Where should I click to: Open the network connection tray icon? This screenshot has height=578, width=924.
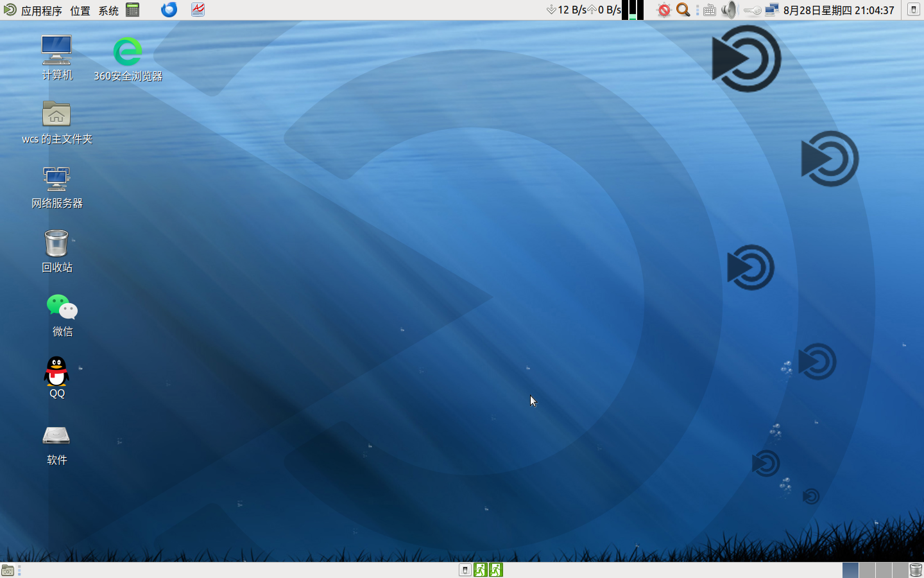(x=771, y=10)
